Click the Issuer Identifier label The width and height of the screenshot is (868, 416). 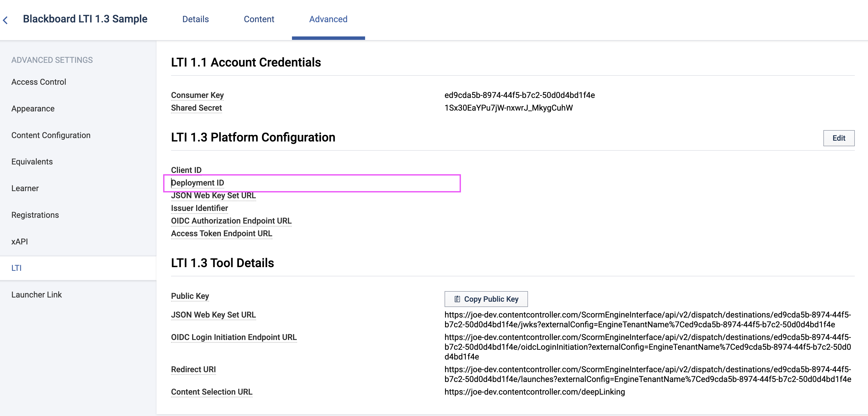[x=200, y=209]
